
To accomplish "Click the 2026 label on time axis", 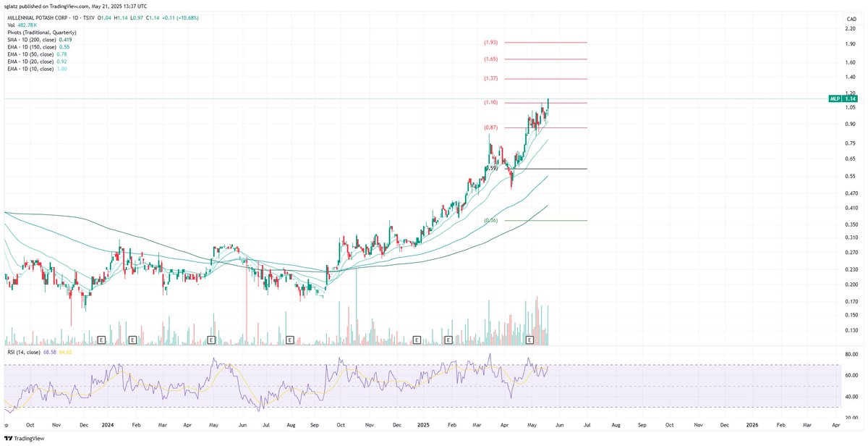I will [x=752, y=426].
